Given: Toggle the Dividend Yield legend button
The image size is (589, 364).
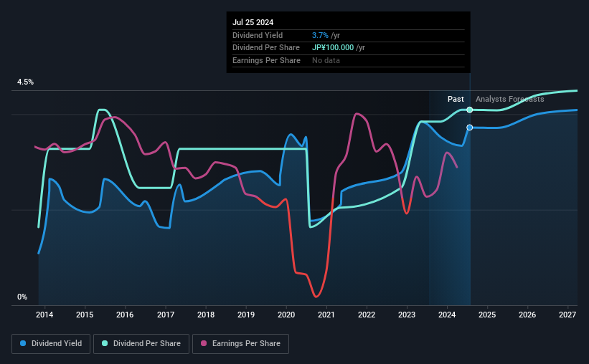Looking at the screenshot, I should (51, 344).
